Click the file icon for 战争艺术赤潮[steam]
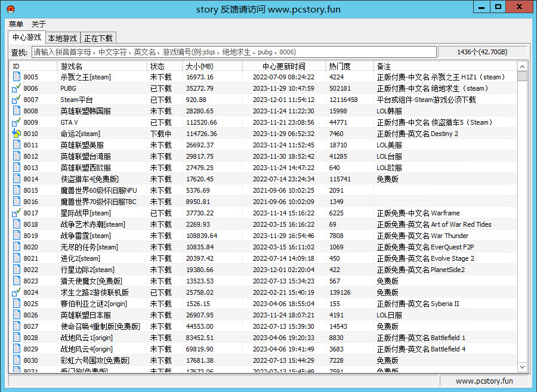This screenshot has height=392, width=537. pyautogui.click(x=17, y=224)
